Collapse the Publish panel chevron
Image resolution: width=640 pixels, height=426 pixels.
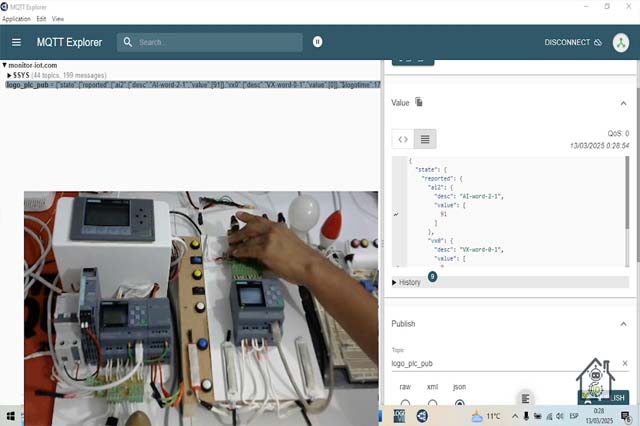click(x=624, y=324)
